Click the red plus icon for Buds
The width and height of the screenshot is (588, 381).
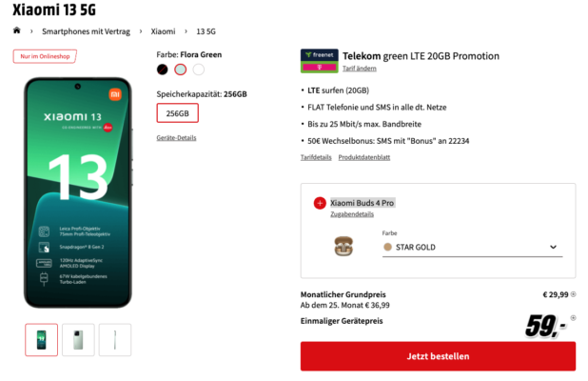click(320, 203)
